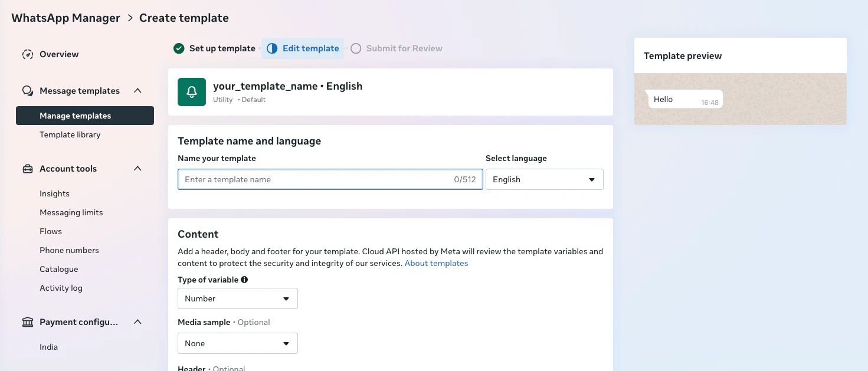
Task: Select the Submit for Review step circle
Action: click(356, 48)
